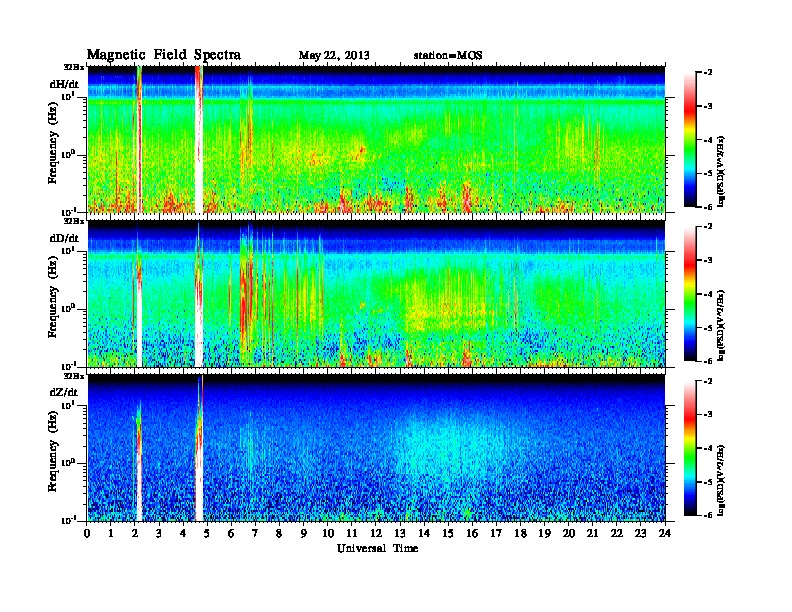The image size is (792, 612).
Task: Click the "24" tick on the time axis
Action: tap(665, 534)
